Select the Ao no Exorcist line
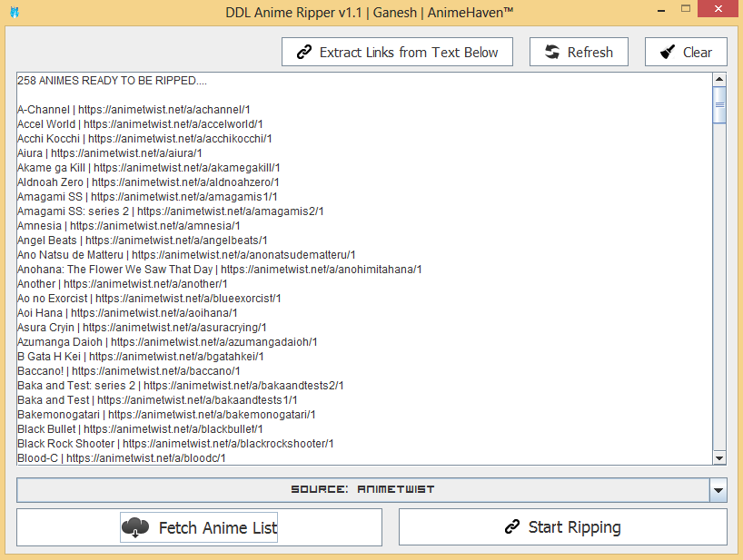 [x=149, y=299]
